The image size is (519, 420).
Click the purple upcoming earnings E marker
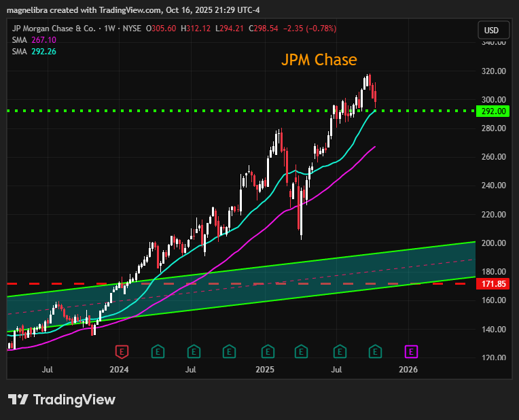[411, 351]
